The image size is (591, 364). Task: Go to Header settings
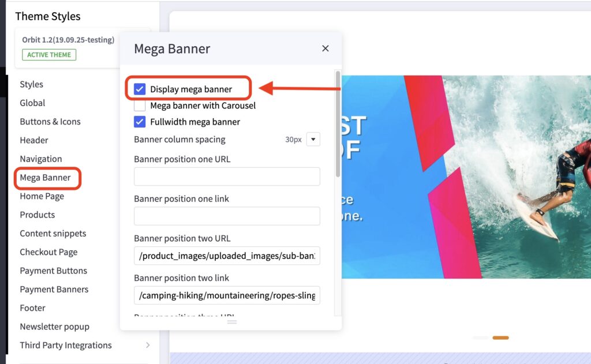tap(34, 140)
